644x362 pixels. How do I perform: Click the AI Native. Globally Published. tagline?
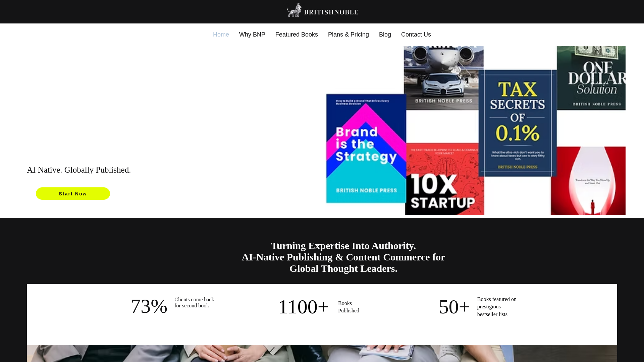point(79,170)
